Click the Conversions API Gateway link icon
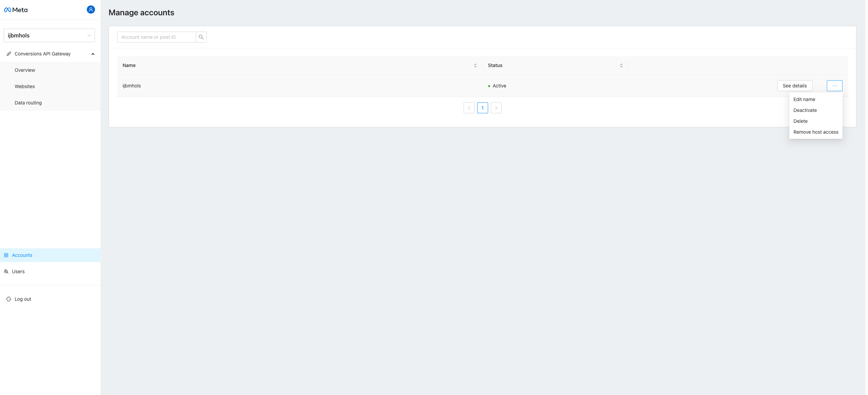868x395 pixels. (x=9, y=54)
